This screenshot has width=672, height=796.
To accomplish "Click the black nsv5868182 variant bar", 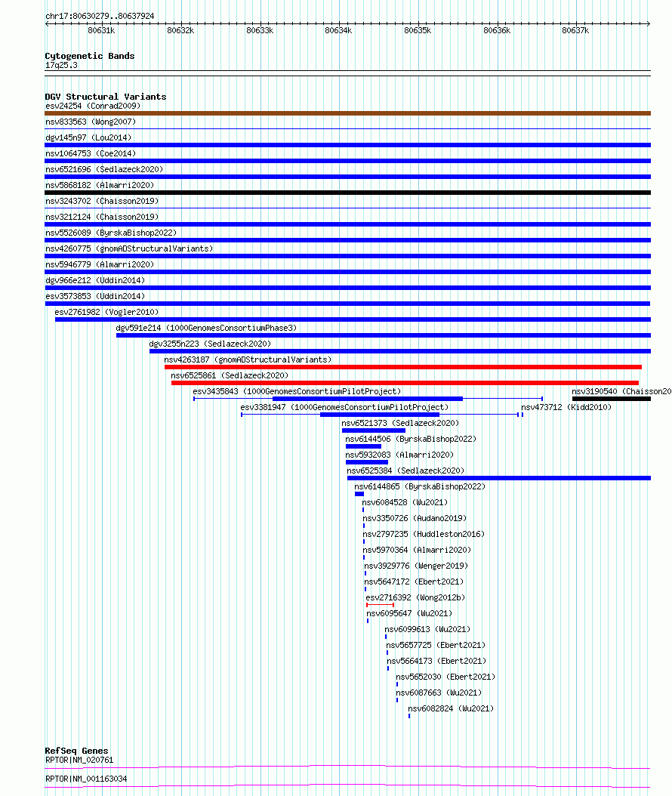I will point(347,193).
